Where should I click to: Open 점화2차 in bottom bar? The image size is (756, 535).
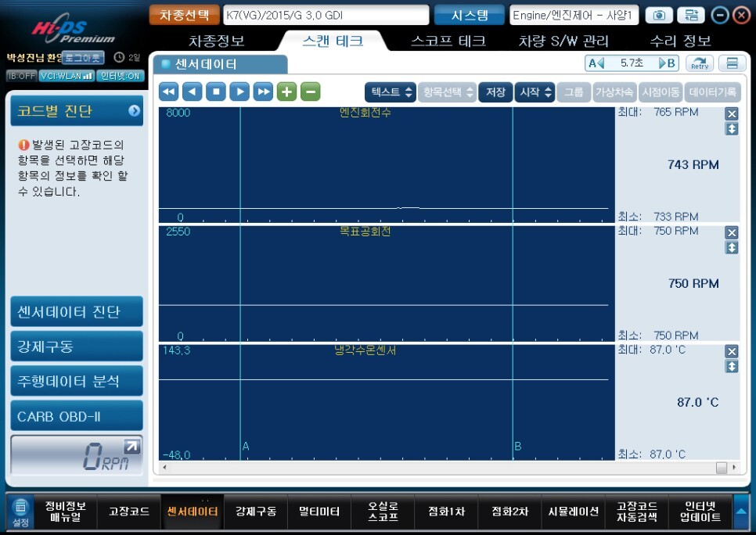[x=509, y=512]
